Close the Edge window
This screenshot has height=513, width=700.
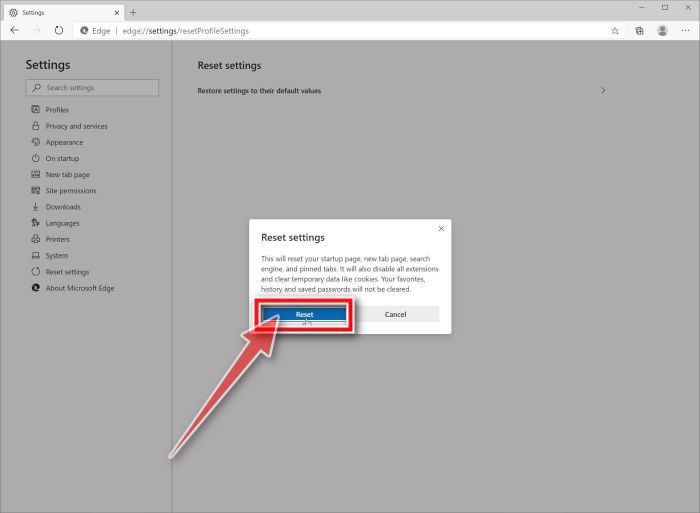pos(688,8)
